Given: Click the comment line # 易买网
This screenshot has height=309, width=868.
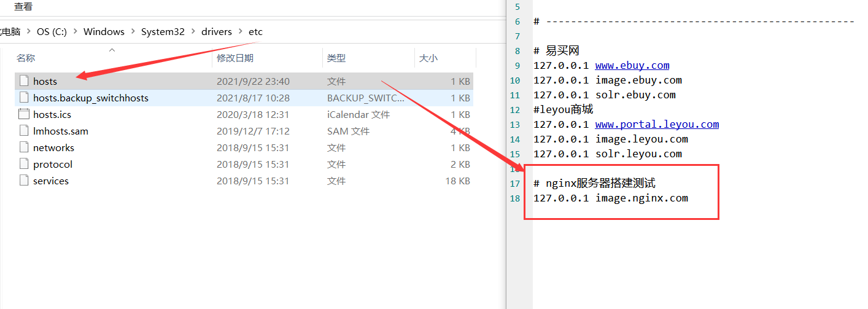Looking at the screenshot, I should coord(557,50).
